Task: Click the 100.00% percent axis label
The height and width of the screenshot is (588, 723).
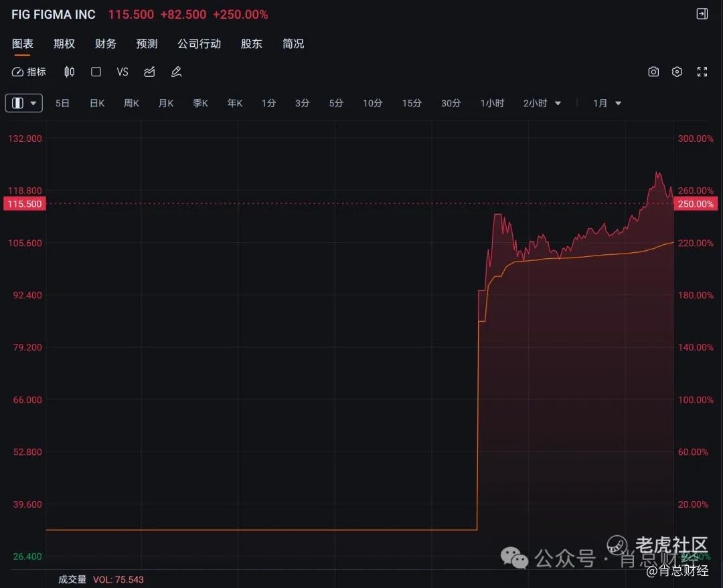Action: click(x=696, y=399)
